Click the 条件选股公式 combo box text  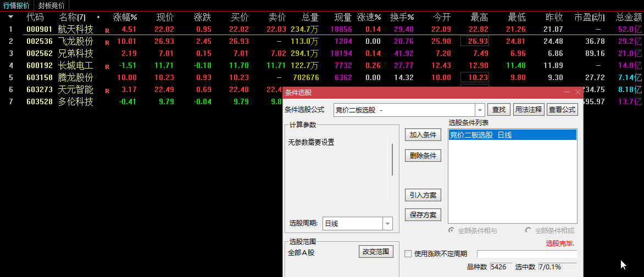pyautogui.click(x=404, y=110)
